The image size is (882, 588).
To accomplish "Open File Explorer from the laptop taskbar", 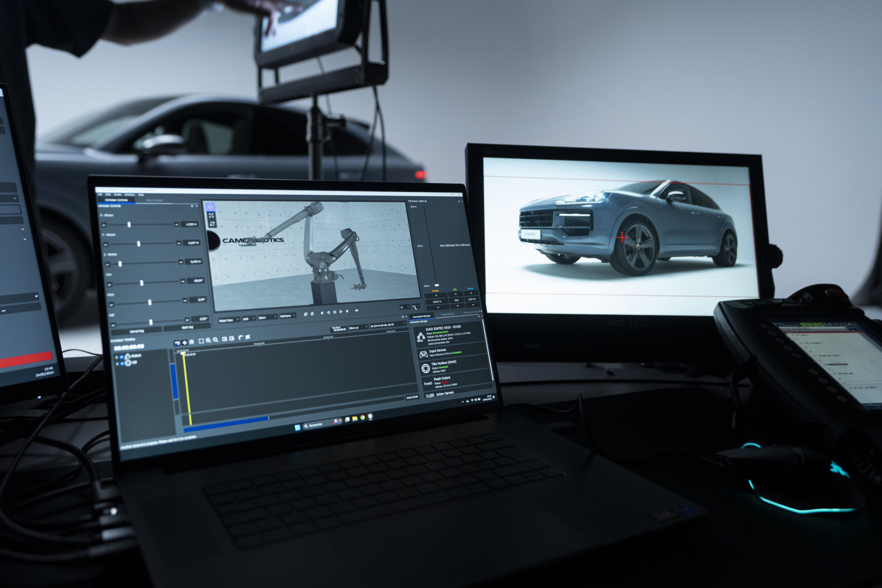I will (355, 418).
